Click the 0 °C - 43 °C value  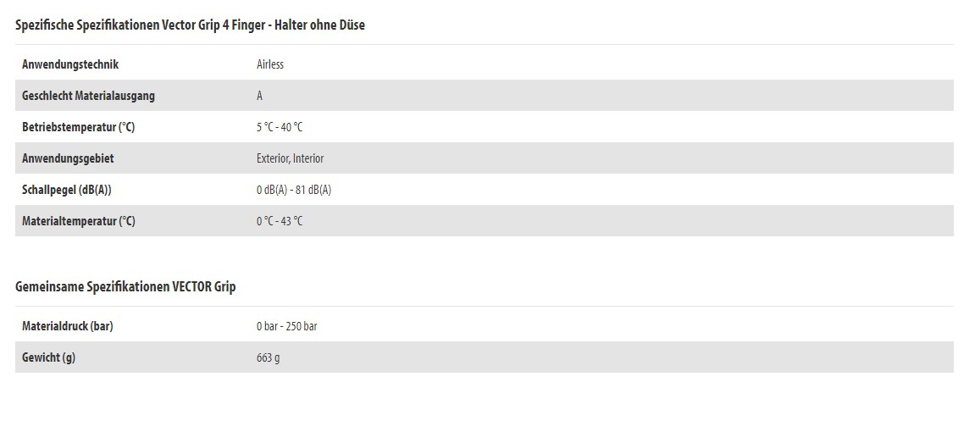coord(280,220)
